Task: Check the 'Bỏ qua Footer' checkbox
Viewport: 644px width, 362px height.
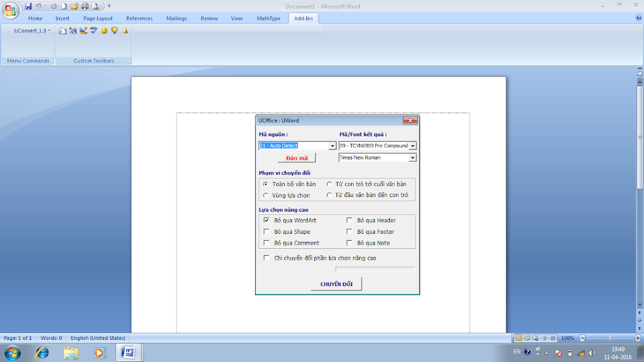Action: coord(349,232)
